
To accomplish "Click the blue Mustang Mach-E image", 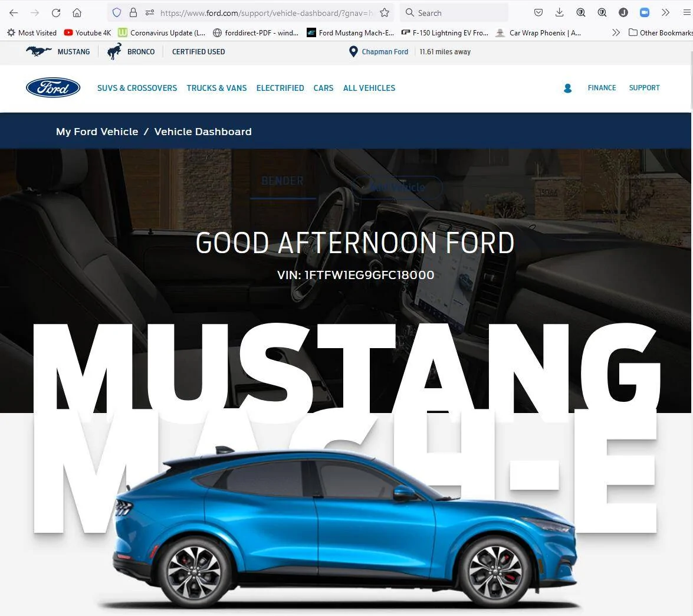I will [x=345, y=529].
